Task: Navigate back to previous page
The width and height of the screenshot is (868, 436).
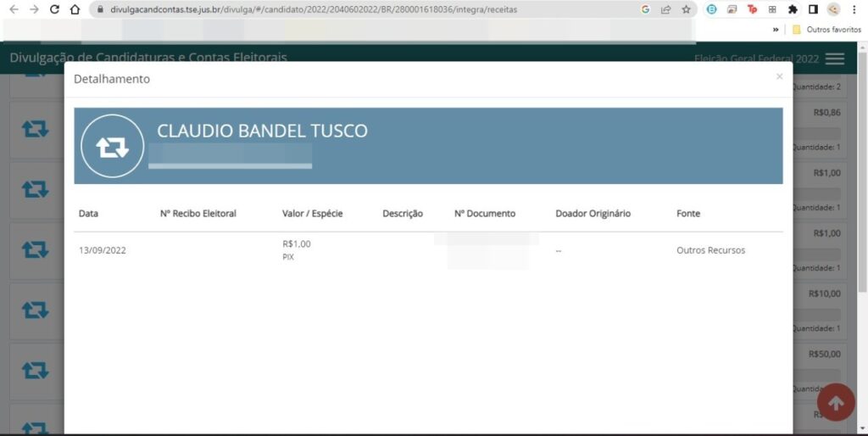Action: (x=14, y=9)
